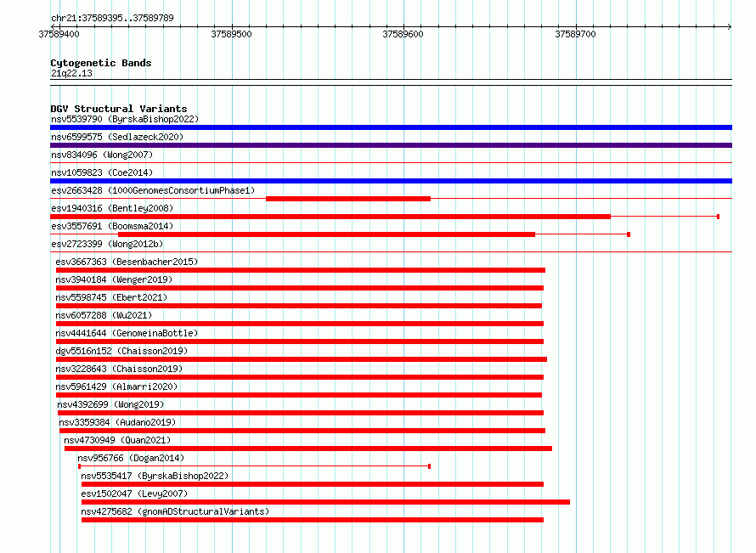This screenshot has height=553, width=756.
Task: Click the red bar below nsv5598745
Action: 299,306
